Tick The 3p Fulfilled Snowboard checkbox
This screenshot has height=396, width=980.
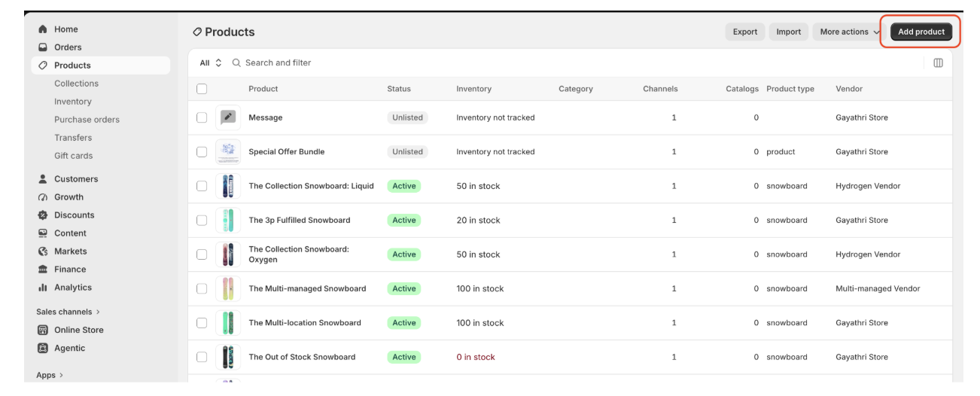[202, 220]
